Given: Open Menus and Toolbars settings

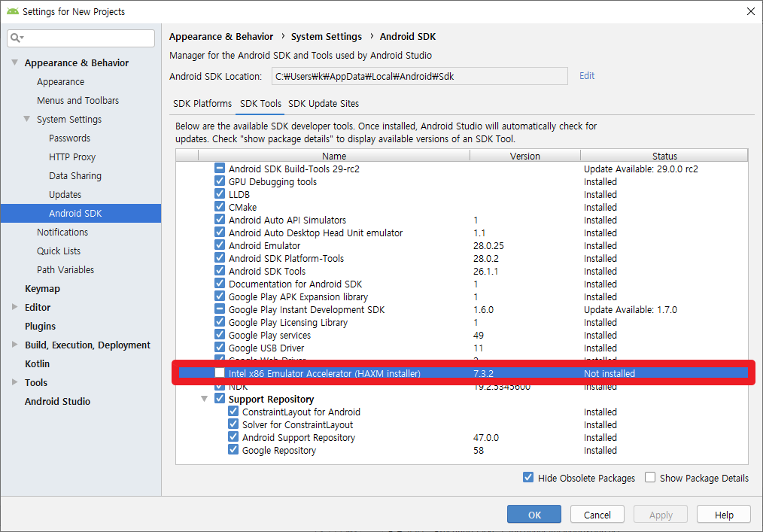Looking at the screenshot, I should tap(78, 100).
